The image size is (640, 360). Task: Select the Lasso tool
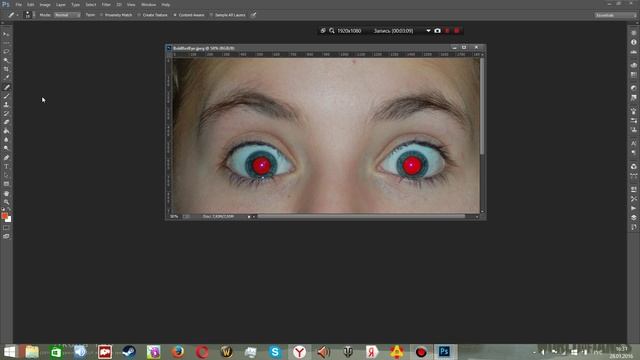[x=6, y=52]
